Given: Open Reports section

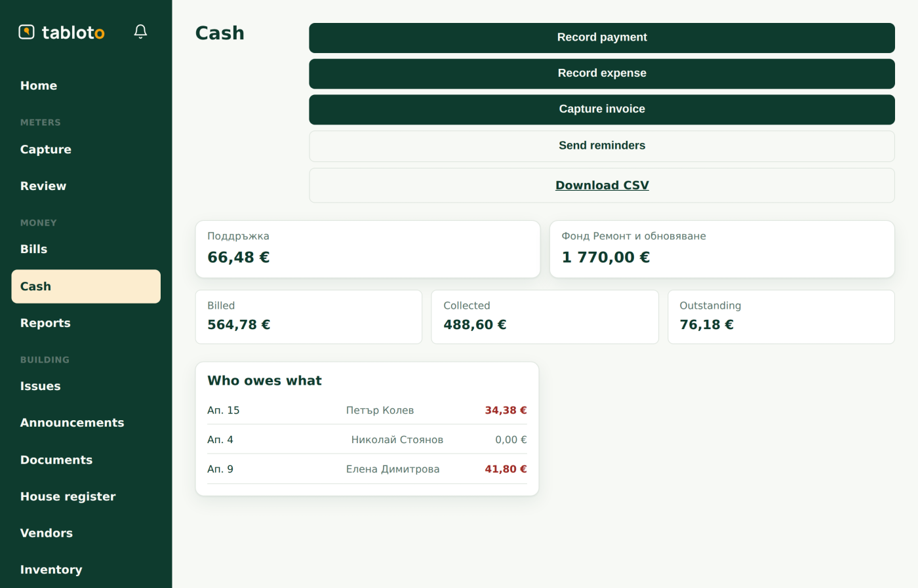Looking at the screenshot, I should point(86,323).
